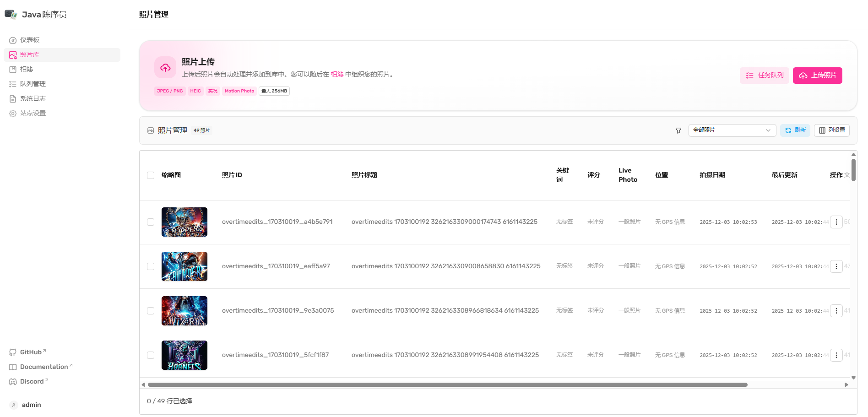Click the Java 陈序员 logo icon
This screenshot has width=868, height=417.
(x=11, y=14)
